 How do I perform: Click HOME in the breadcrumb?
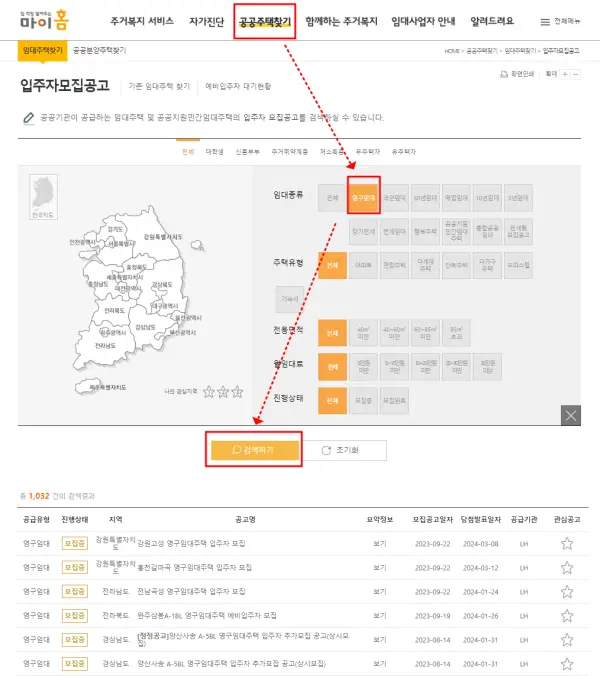[451, 51]
